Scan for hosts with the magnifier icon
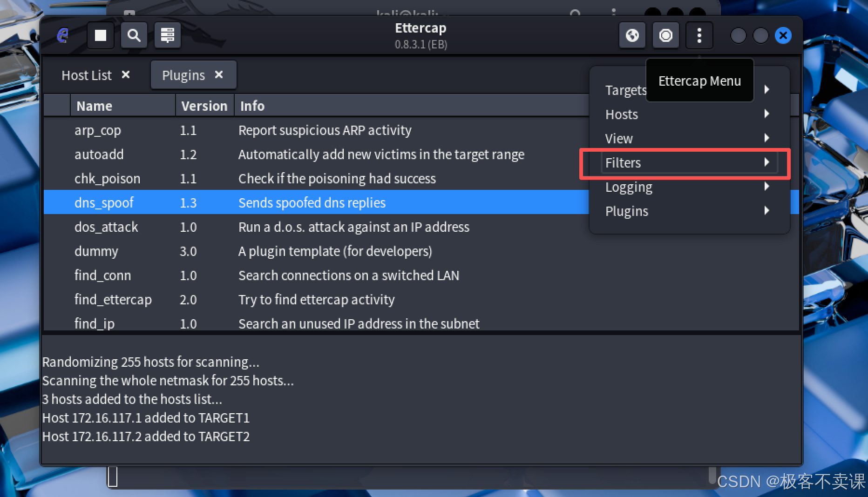Viewport: 868px width, 497px height. click(x=134, y=35)
